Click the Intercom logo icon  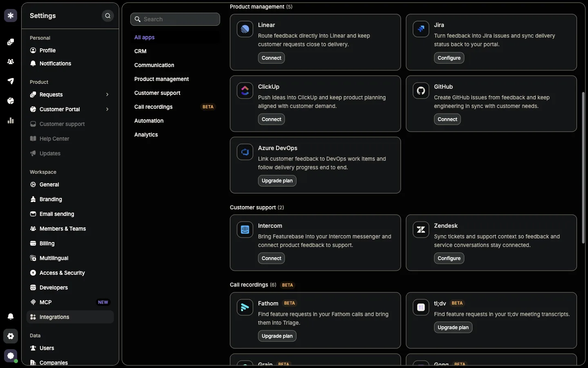pyautogui.click(x=245, y=230)
